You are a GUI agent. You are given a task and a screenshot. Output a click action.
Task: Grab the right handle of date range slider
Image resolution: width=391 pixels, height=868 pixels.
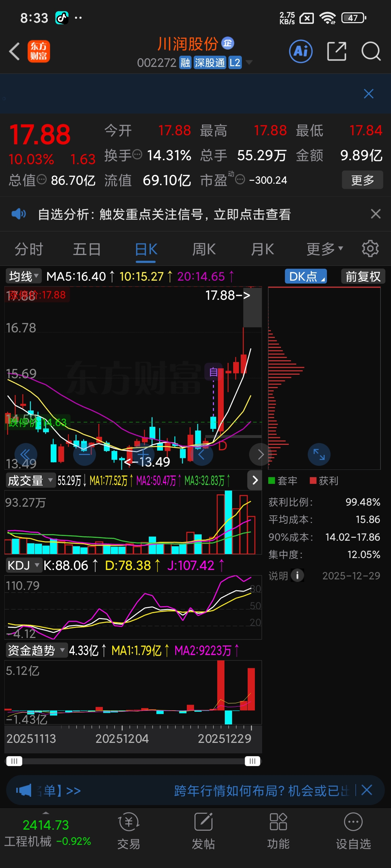click(x=252, y=761)
